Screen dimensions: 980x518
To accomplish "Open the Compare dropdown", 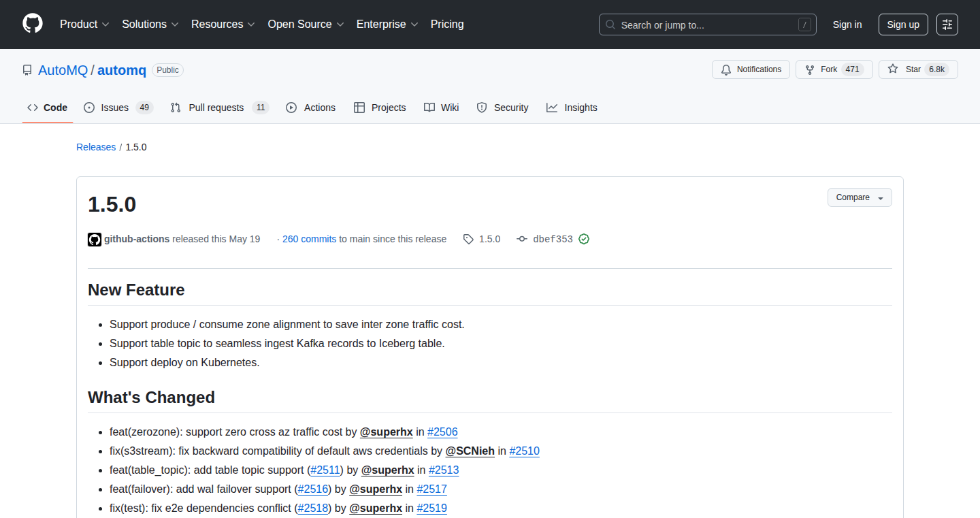I will (860, 197).
